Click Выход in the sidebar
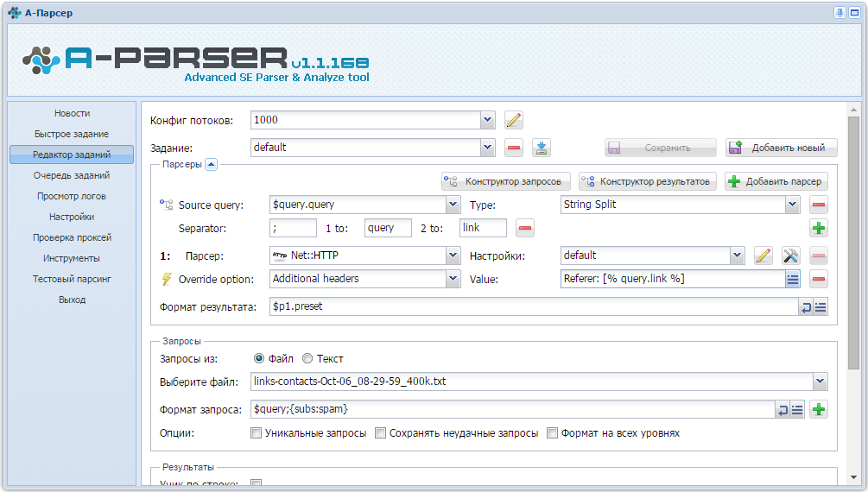868x492 pixels. pos(72,300)
